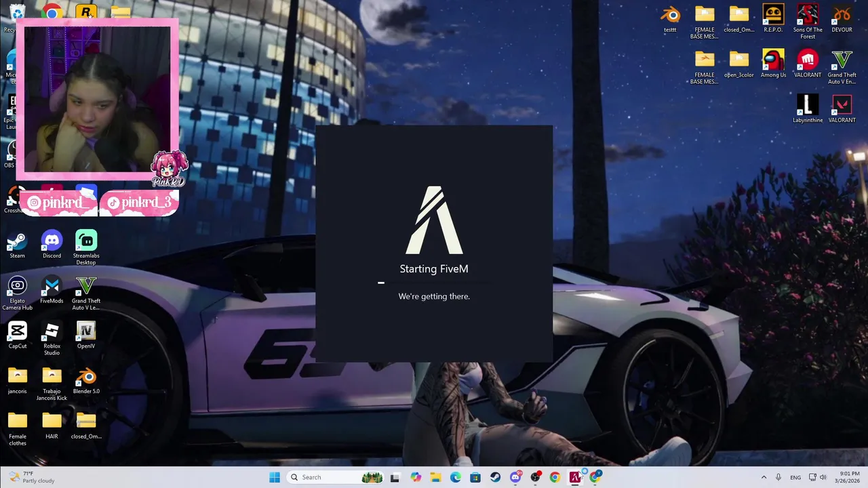Open the Among Us shortcut
868x488 pixels.
tap(773, 64)
